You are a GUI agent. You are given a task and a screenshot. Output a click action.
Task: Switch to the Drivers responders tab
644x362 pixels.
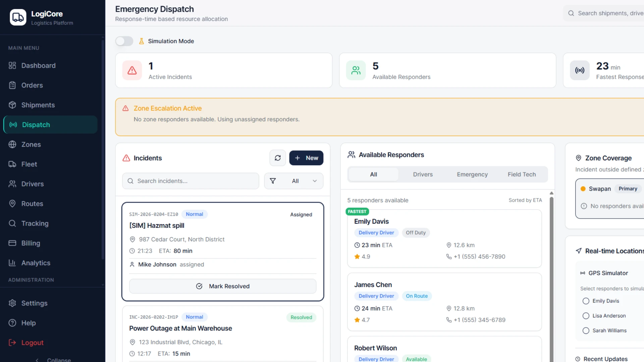point(423,174)
